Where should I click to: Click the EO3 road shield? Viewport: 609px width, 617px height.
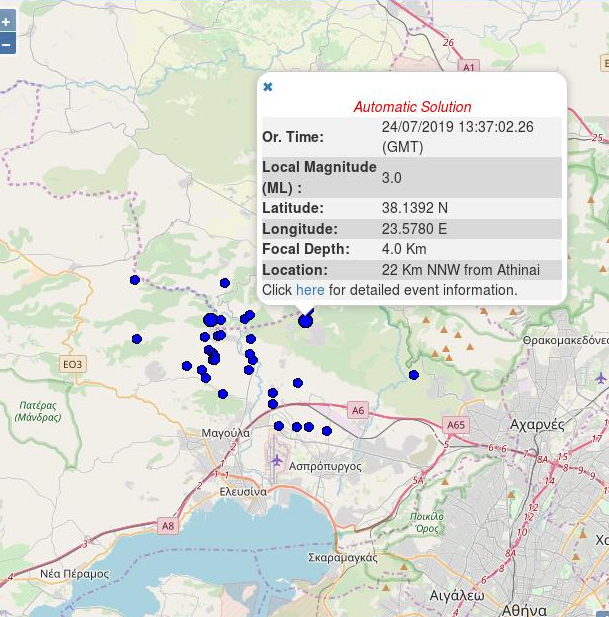tap(72, 364)
